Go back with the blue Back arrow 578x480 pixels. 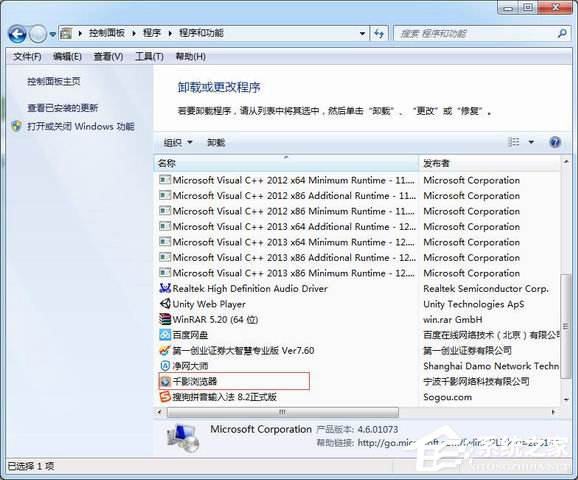pyautogui.click(x=17, y=34)
